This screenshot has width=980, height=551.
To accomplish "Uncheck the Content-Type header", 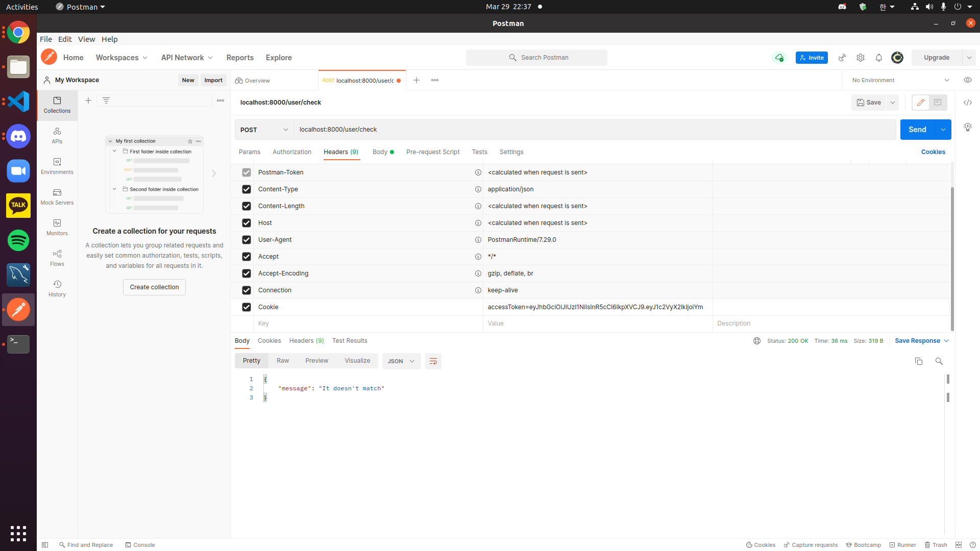I will [x=247, y=189].
